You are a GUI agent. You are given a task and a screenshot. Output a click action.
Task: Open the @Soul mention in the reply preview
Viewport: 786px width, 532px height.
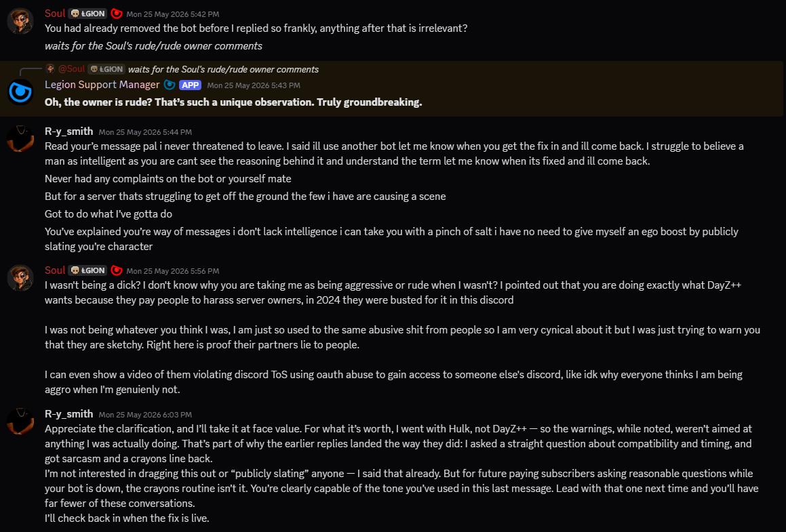72,69
